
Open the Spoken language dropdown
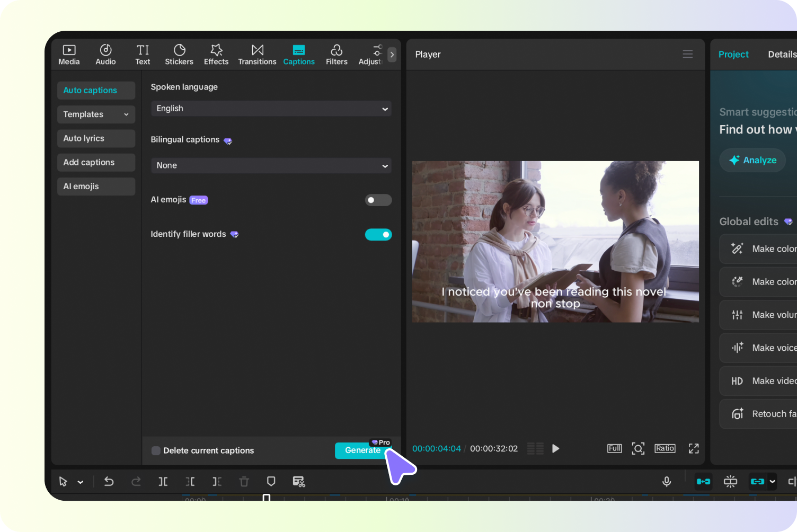coord(271,109)
